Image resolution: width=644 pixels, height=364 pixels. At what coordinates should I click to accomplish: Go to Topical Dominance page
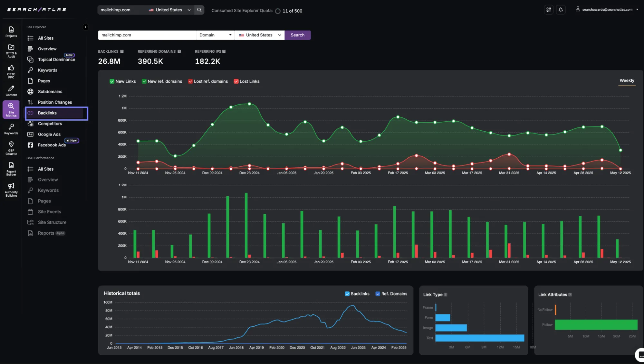[56, 60]
